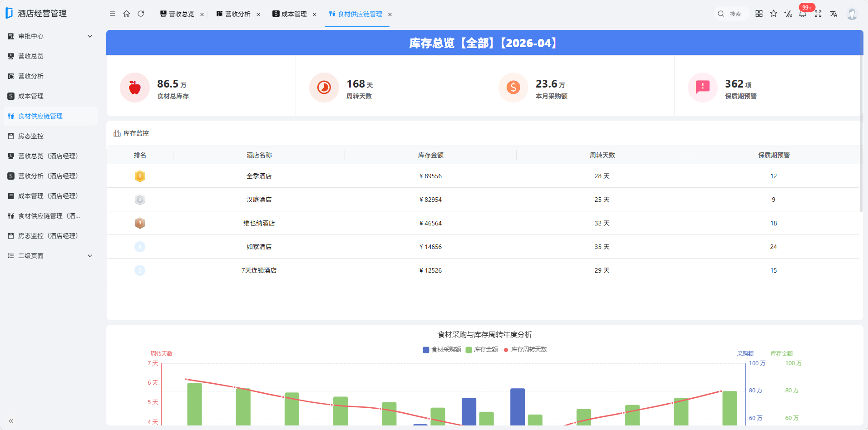Switch to the 营收分析 tab
The height and width of the screenshot is (430, 868).
click(233, 14)
